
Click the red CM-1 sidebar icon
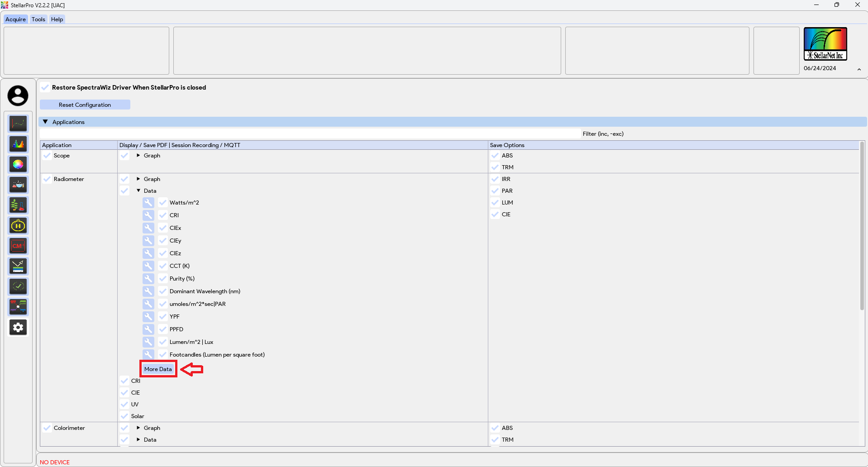click(x=18, y=246)
